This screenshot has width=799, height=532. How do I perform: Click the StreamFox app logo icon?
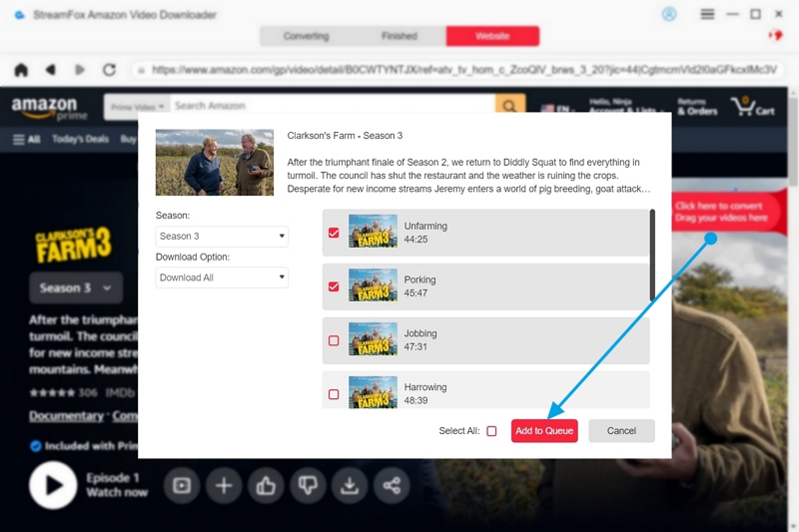pos(19,15)
